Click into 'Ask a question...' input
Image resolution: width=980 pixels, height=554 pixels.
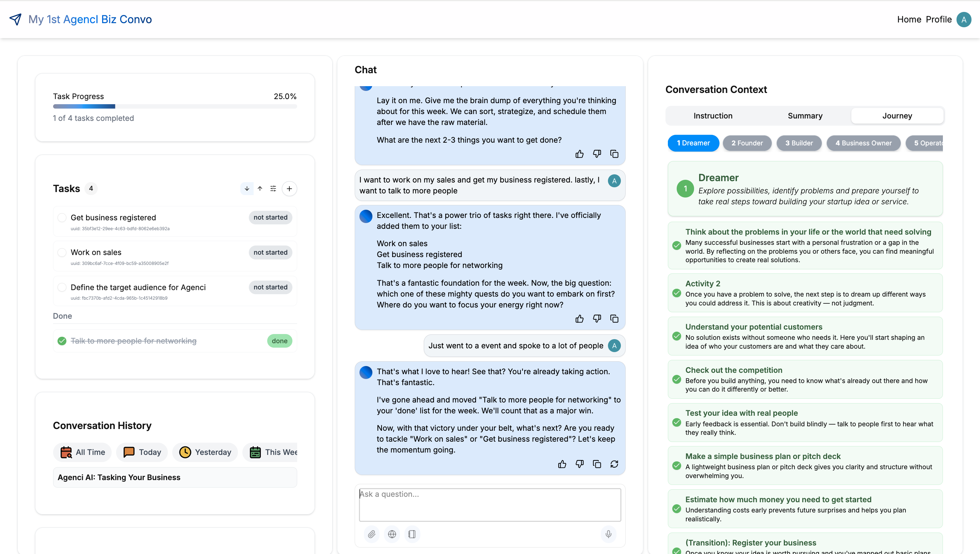[x=490, y=505]
